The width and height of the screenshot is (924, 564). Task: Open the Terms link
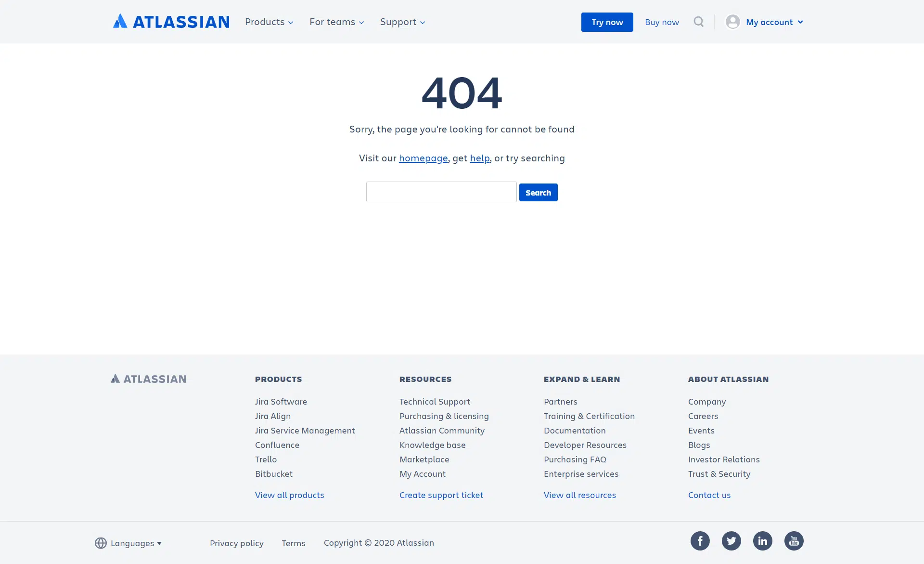[294, 543]
